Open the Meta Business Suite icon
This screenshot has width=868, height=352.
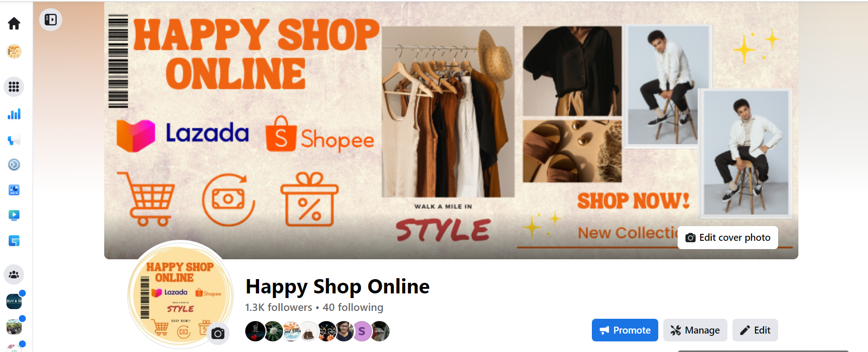click(x=14, y=165)
